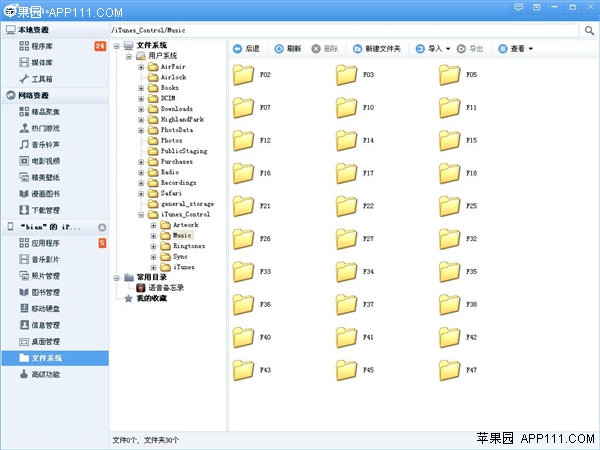Collapse the 网络资源 section header

point(55,95)
